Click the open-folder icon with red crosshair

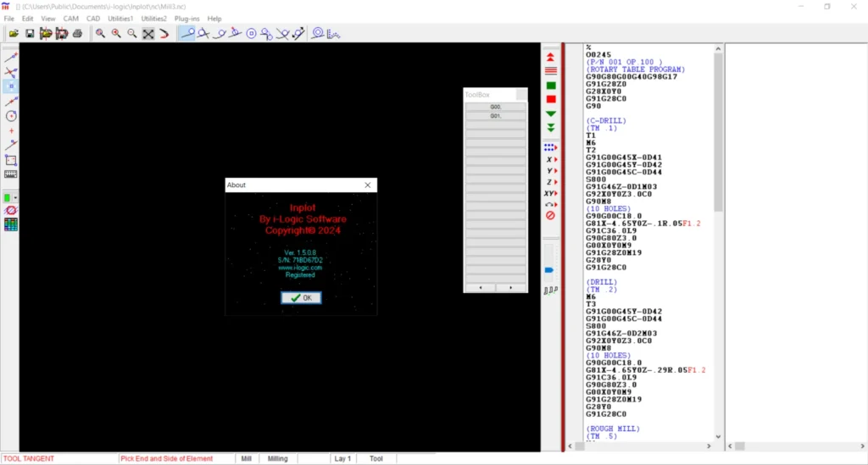46,34
